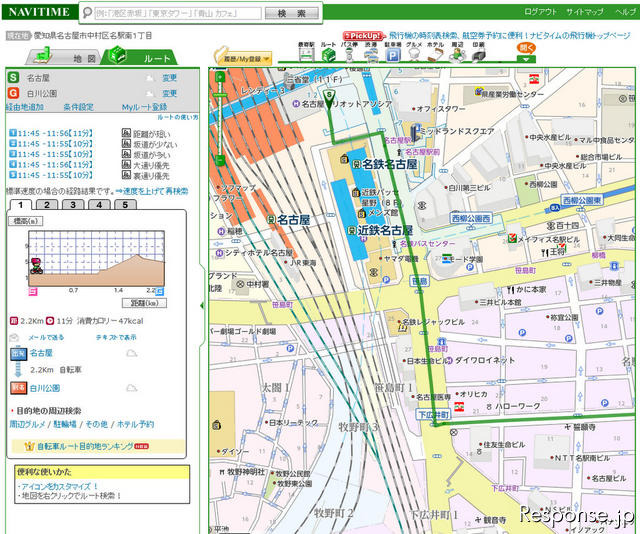Click the weather cloud icon beside arrival 白川公園
This screenshot has width=640, height=534.
tap(131, 388)
